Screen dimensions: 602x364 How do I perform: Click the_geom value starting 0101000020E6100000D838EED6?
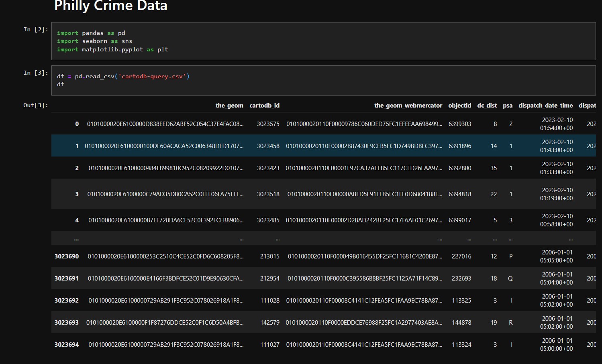165,124
